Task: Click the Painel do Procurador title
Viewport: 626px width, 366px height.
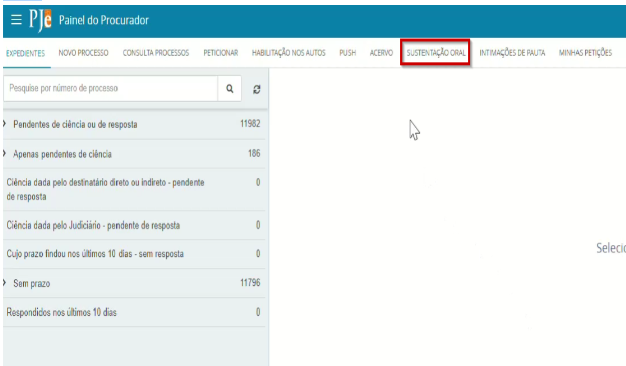Action: point(104,20)
